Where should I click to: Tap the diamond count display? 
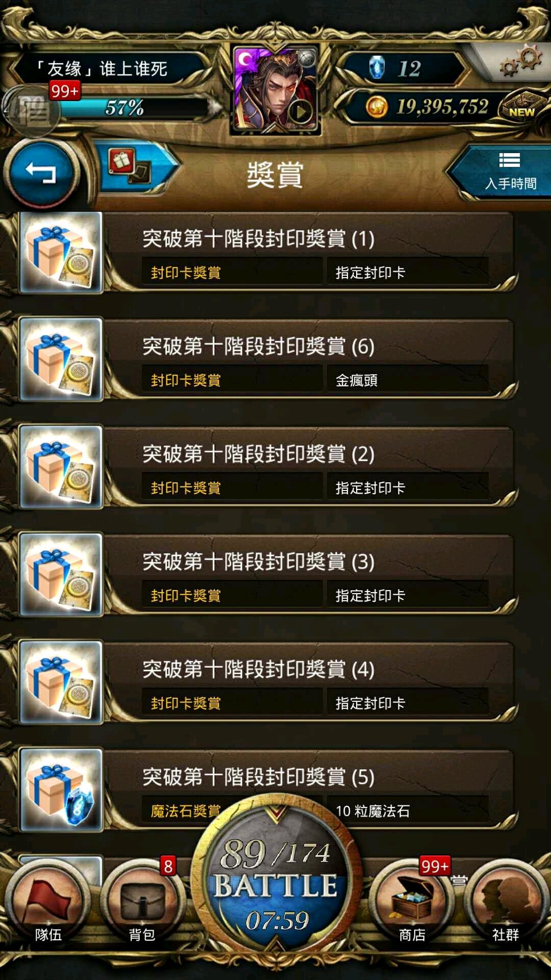(403, 68)
